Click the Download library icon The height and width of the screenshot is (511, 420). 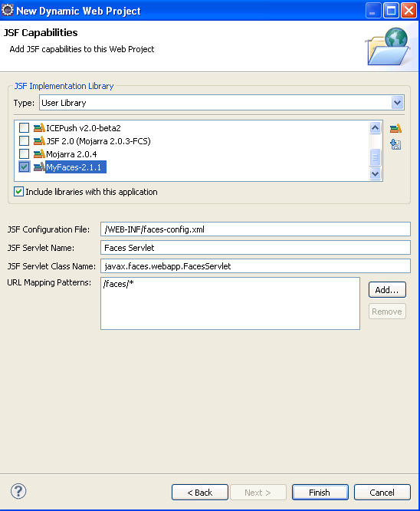coord(395,144)
